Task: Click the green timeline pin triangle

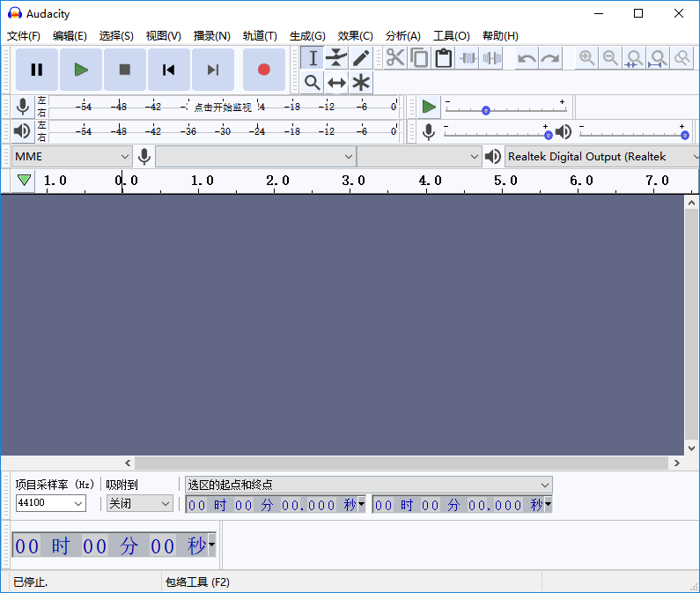Action: click(24, 181)
